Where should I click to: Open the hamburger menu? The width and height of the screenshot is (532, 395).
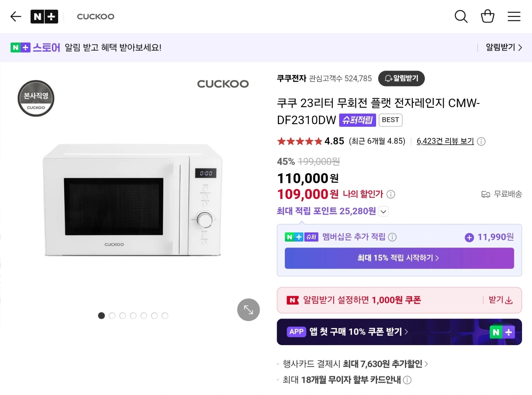[514, 16]
